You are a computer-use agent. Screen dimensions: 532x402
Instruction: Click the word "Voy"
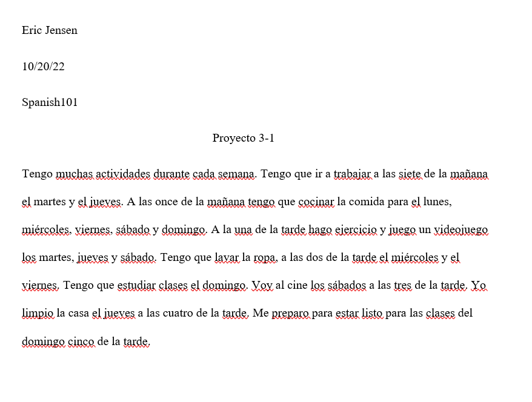262,285
